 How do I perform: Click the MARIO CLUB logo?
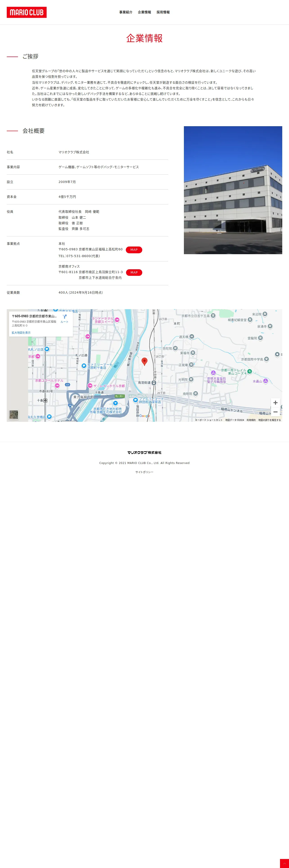tap(27, 12)
